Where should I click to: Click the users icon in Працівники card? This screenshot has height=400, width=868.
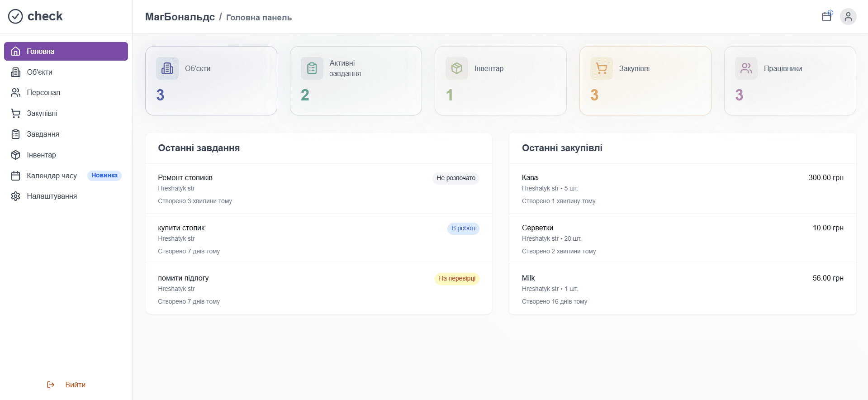(746, 68)
